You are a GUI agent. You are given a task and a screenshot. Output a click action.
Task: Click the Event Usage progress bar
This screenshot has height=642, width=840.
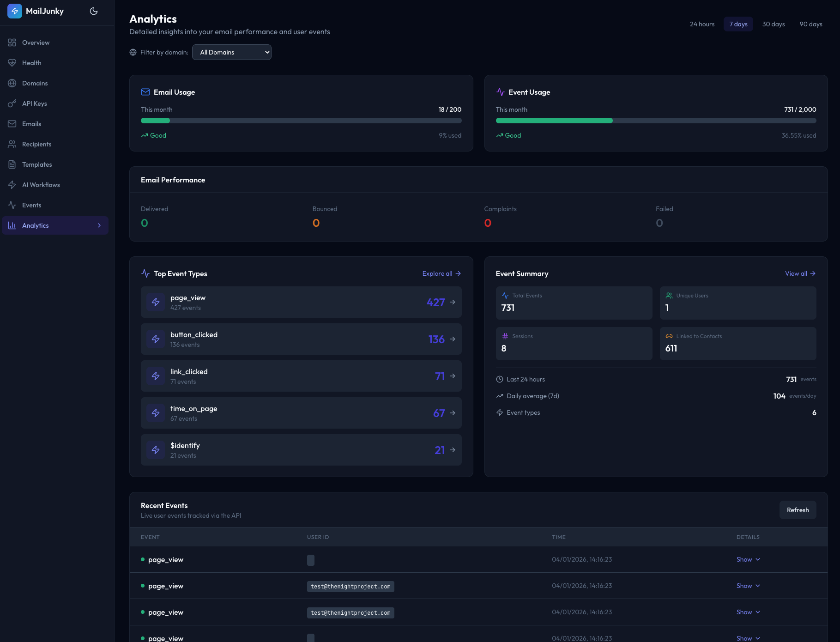(x=656, y=121)
